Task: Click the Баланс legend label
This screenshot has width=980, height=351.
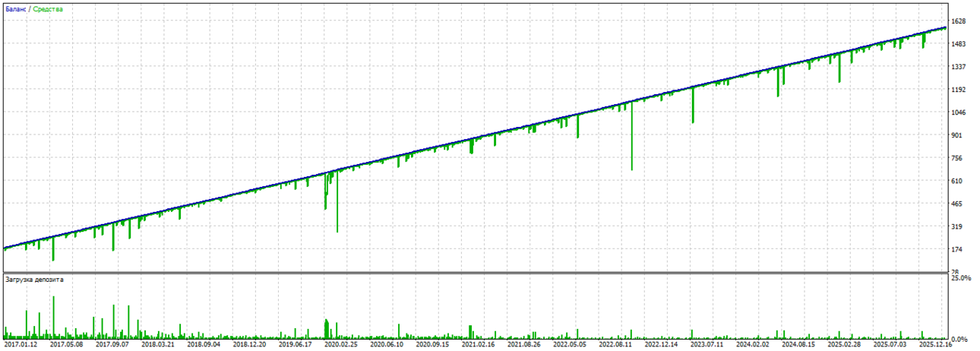Action: pos(17,9)
